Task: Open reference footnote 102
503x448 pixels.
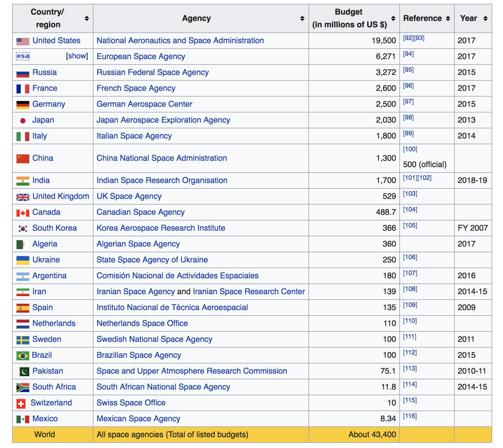Action: (424, 178)
